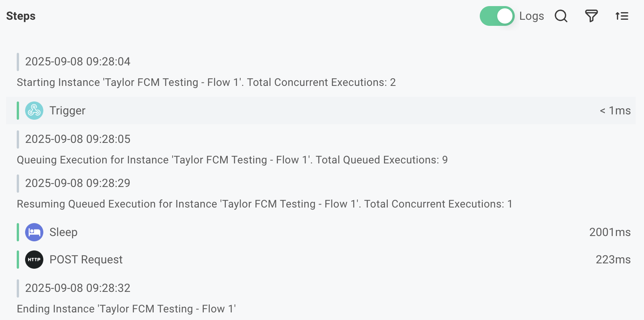Click the 09:28:29 timestamp entry
Viewport: 644px width, 320px height.
tap(78, 183)
